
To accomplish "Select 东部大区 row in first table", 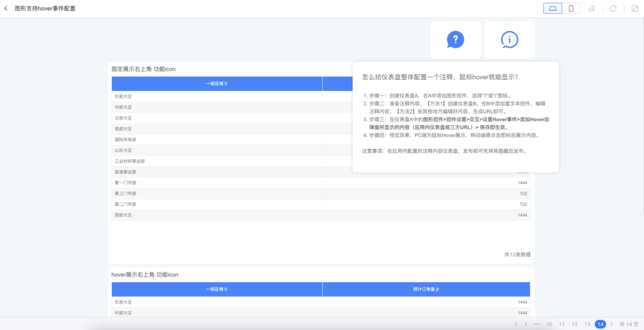I will [x=321, y=96].
